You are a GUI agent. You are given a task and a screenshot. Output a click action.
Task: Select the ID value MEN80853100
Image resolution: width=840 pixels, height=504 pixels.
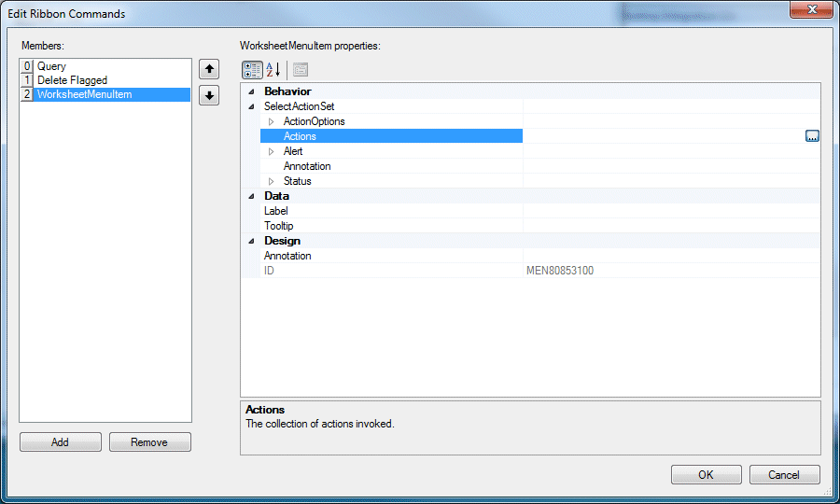(x=560, y=271)
